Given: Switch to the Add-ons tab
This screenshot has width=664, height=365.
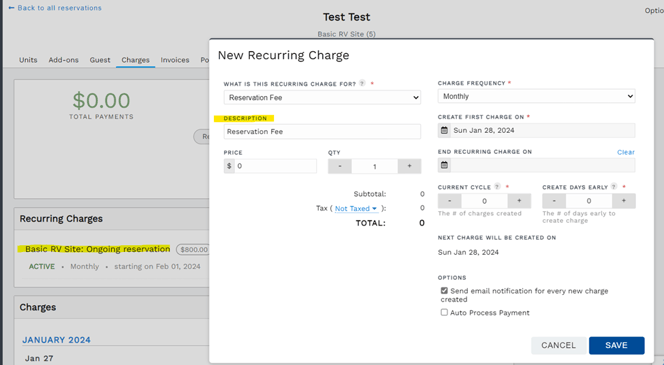Looking at the screenshot, I should coord(64,60).
